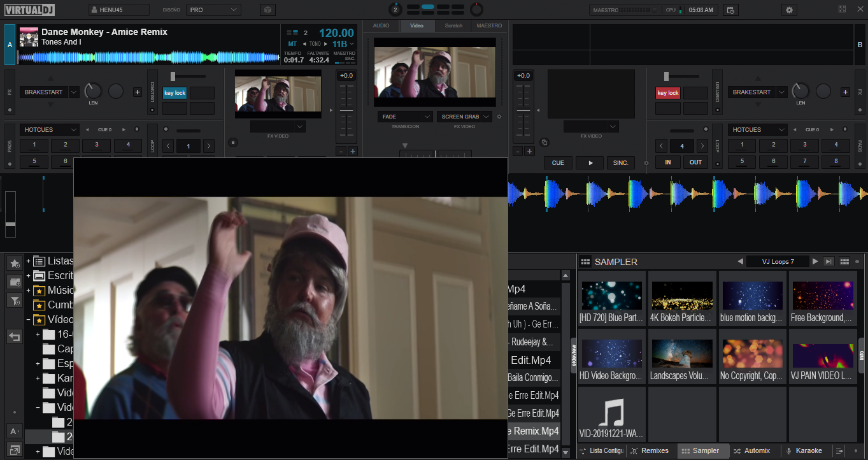This screenshot has height=460, width=868.
Task: Play the VJ PAIN VIDEO sample
Action: (x=823, y=356)
